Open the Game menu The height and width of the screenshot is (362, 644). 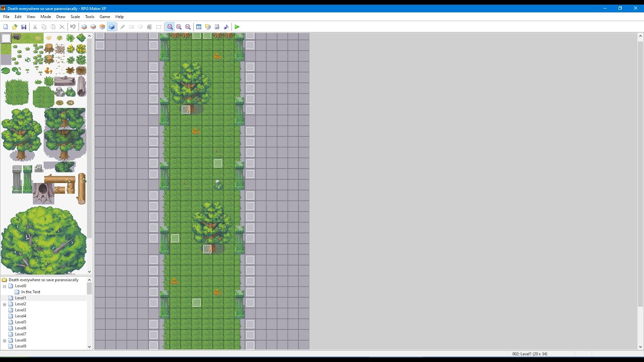(105, 17)
